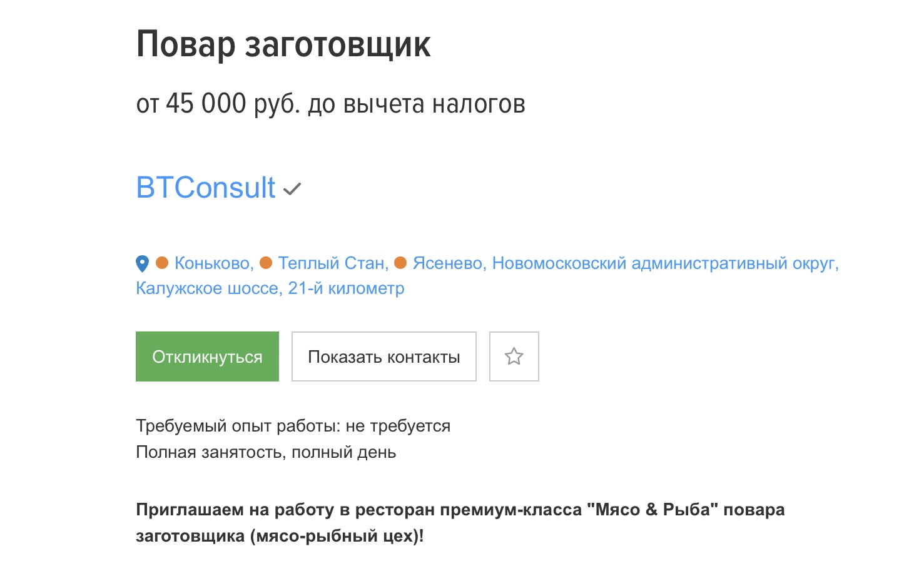
Task: Open the BTConsult company page
Action: [x=205, y=187]
